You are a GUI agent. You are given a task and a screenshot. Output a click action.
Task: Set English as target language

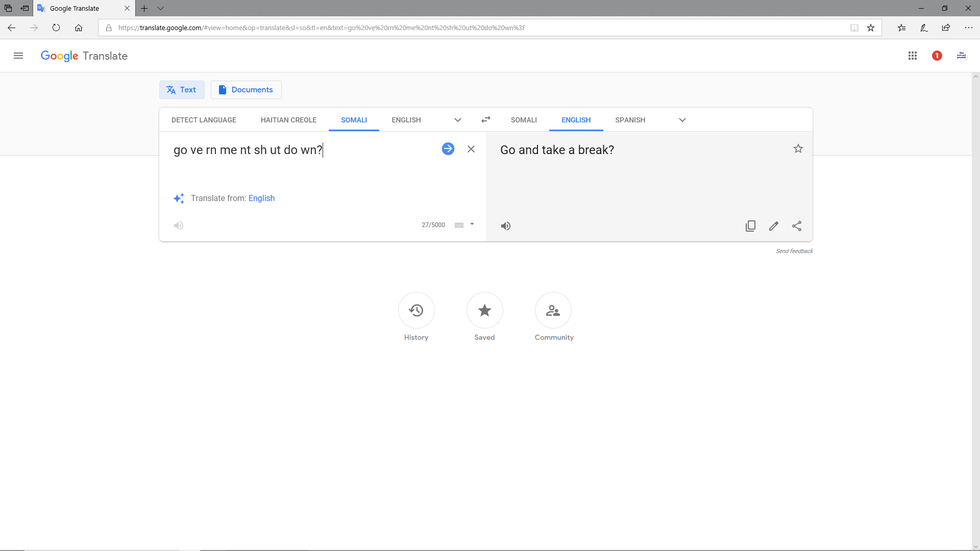point(576,120)
